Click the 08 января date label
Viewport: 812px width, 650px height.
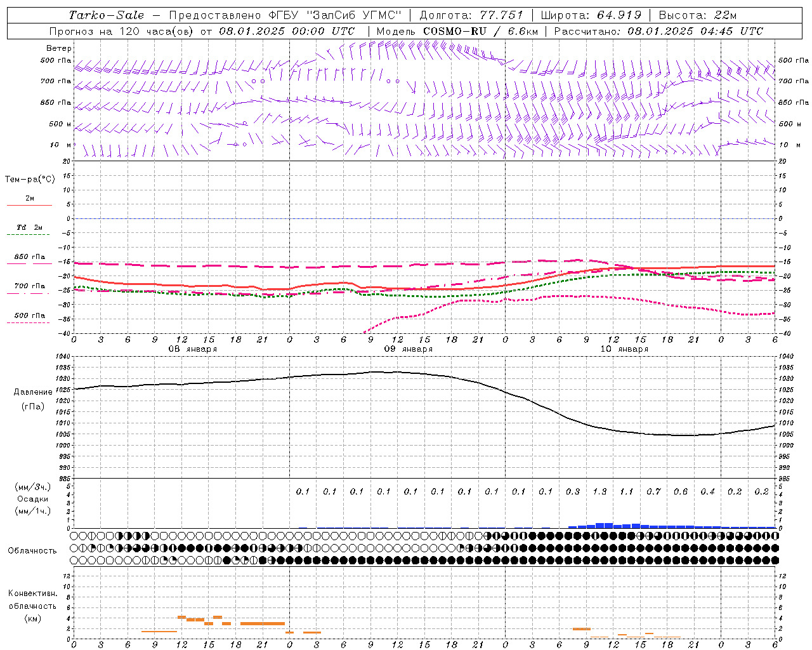pos(192,349)
